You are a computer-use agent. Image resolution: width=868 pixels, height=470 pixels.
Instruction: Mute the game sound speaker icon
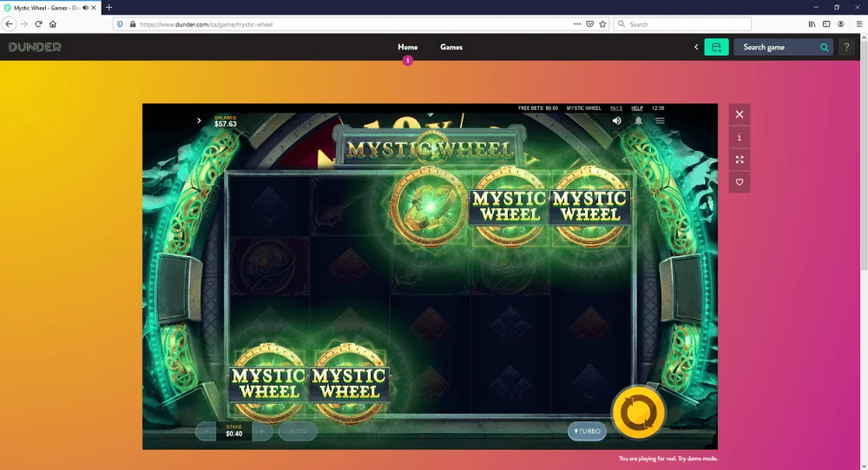pos(616,121)
